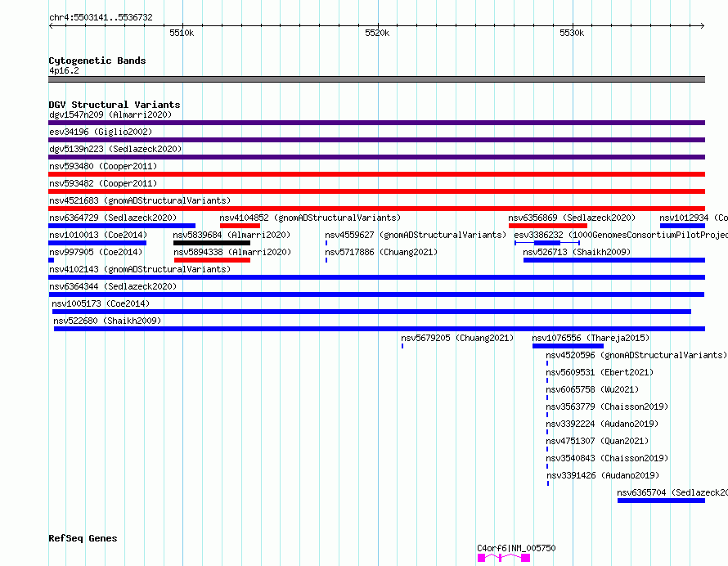Click nsv4102143 gnomAD variant label
The height and width of the screenshot is (566, 728).
[140, 269]
